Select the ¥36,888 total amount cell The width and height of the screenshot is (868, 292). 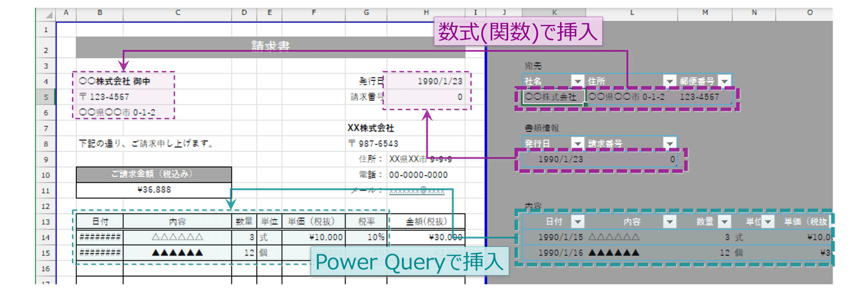tap(154, 190)
